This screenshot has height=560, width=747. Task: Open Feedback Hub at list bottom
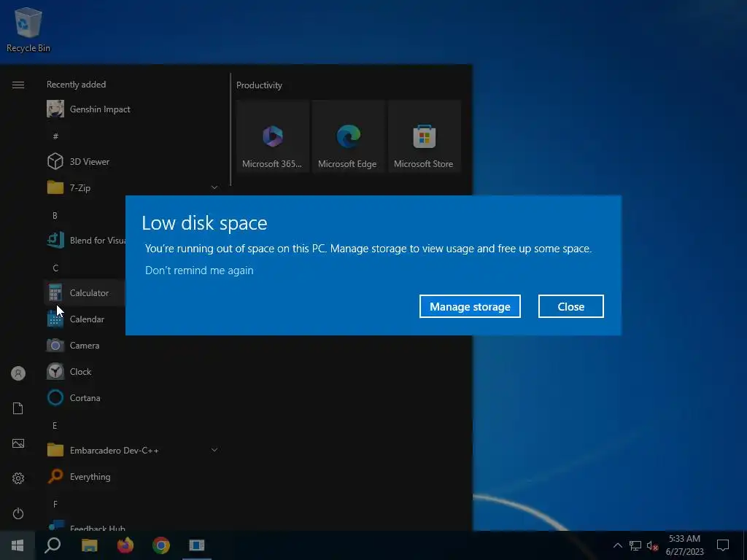131,526
